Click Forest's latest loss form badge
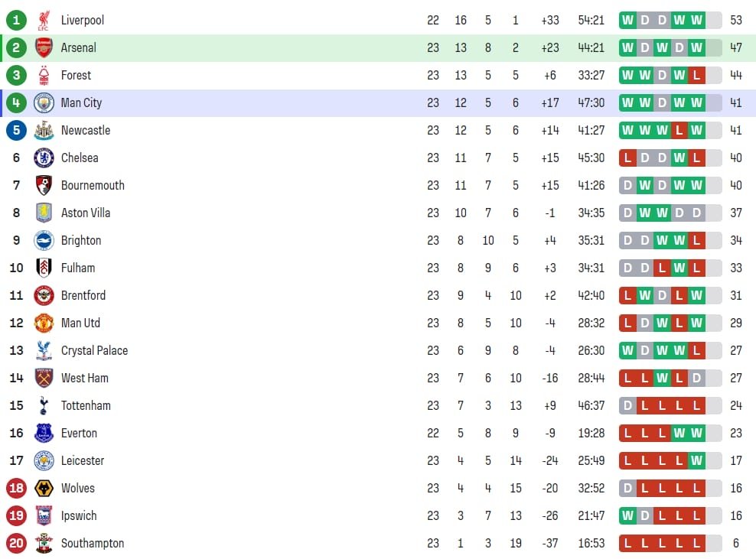 696,75
